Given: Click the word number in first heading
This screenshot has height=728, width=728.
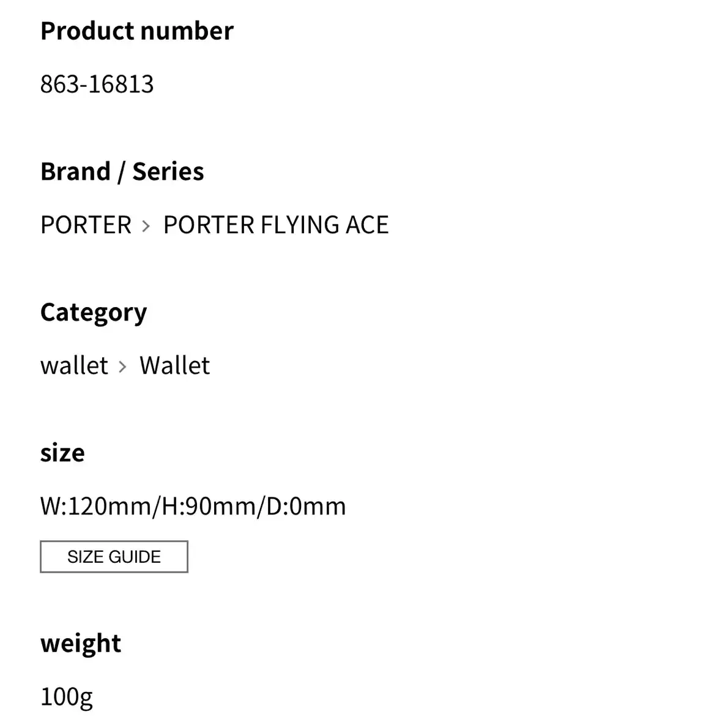Looking at the screenshot, I should tap(187, 31).
